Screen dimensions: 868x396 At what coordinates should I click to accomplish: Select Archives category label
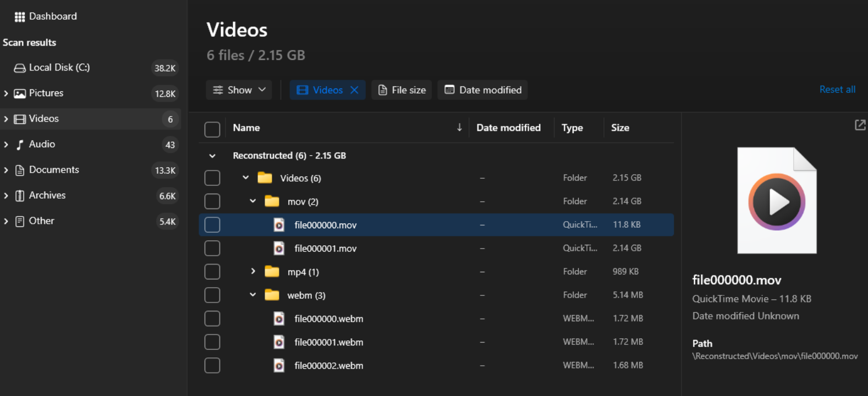[x=47, y=195]
